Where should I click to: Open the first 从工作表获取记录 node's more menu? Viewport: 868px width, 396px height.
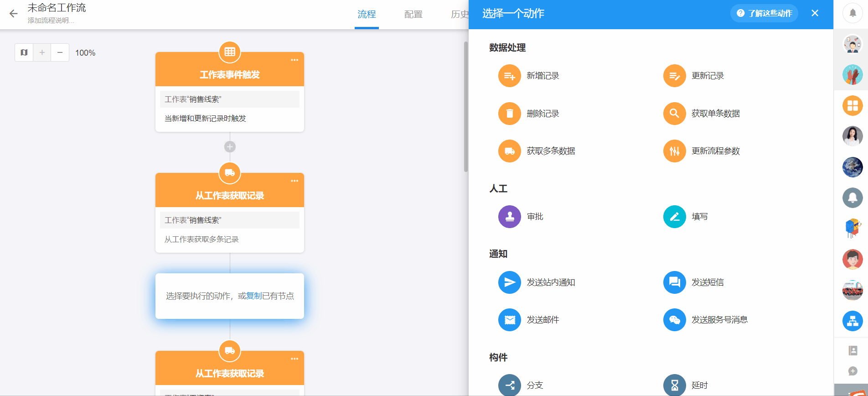294,181
